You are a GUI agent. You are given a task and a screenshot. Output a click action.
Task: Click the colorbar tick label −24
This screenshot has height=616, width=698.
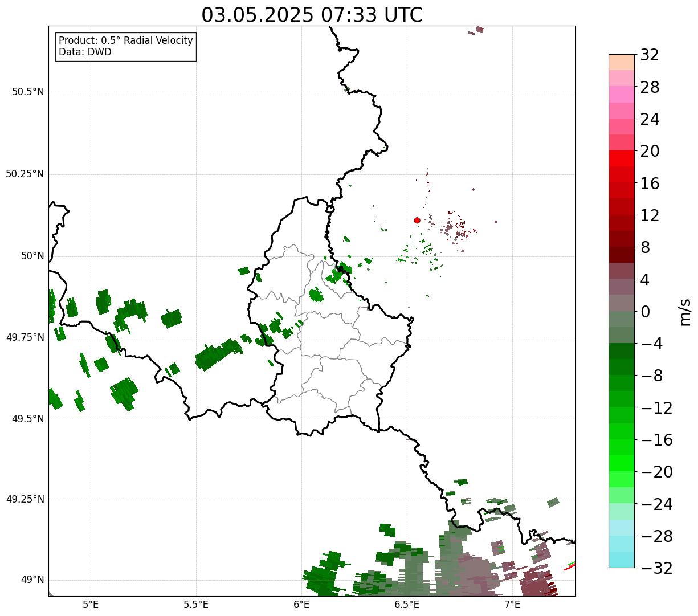click(656, 504)
